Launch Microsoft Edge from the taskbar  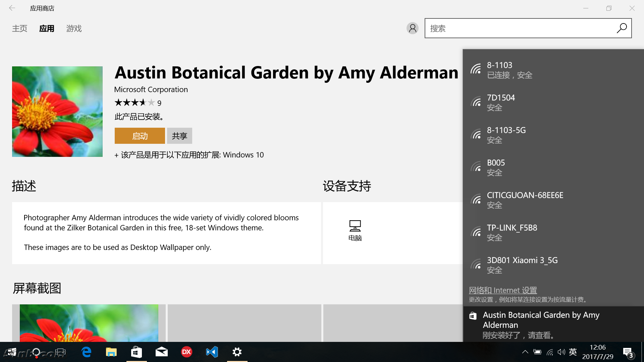point(86,352)
